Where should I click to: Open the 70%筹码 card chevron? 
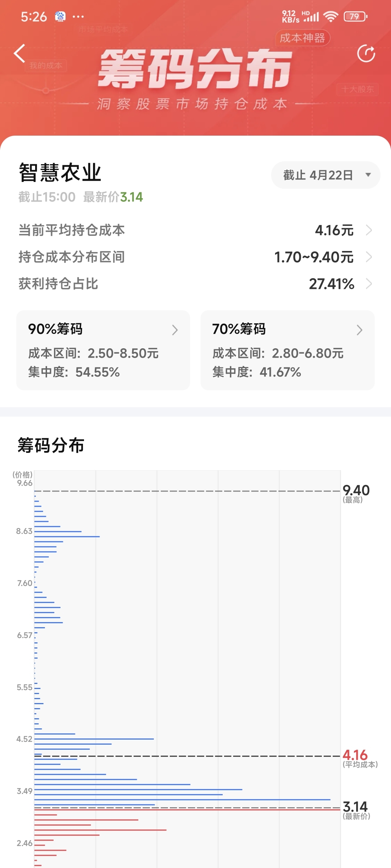coord(359,330)
